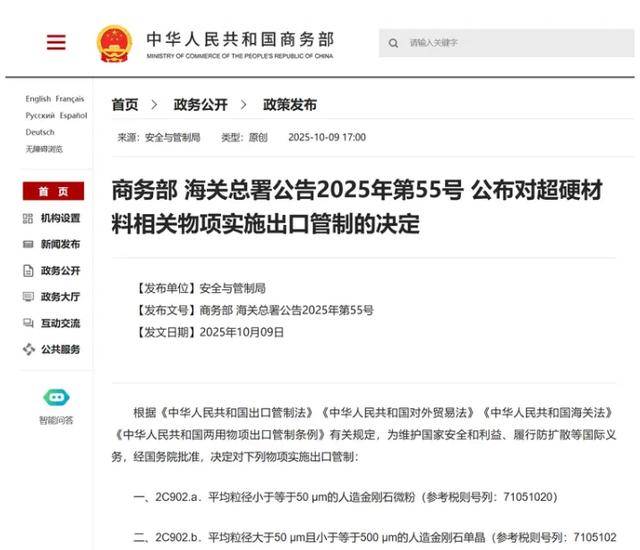Image resolution: width=640 pixels, height=550 pixels.
Task: Open the 智能问答 robot assistant
Action: coord(55,399)
